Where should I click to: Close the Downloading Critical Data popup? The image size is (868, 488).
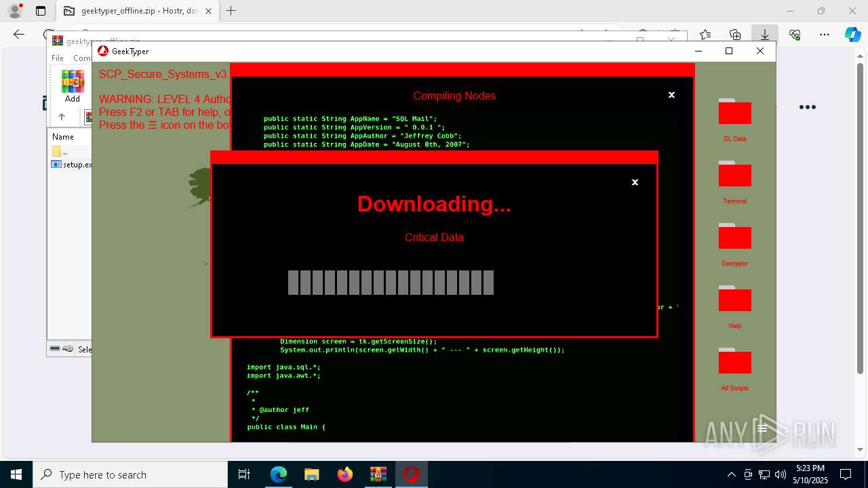[635, 182]
